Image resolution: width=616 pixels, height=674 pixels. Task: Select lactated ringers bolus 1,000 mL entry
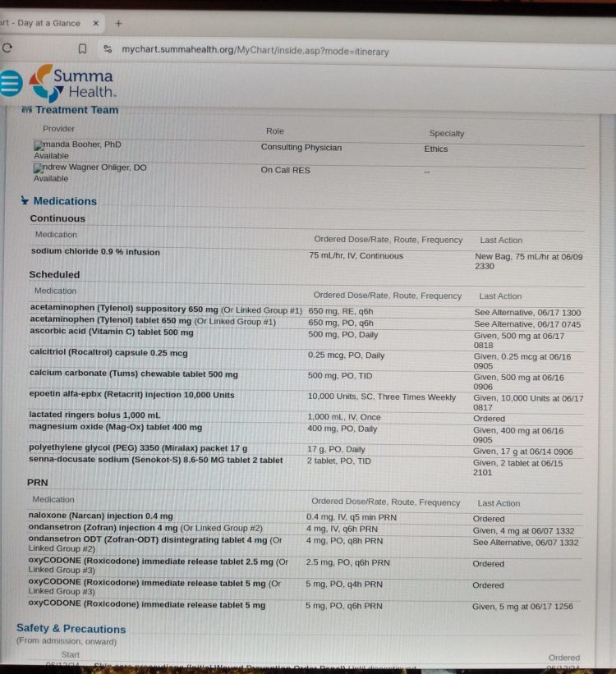94,415
